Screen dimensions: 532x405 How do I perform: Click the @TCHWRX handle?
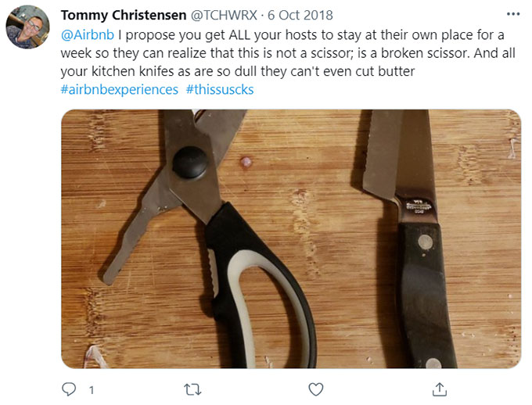223,16
